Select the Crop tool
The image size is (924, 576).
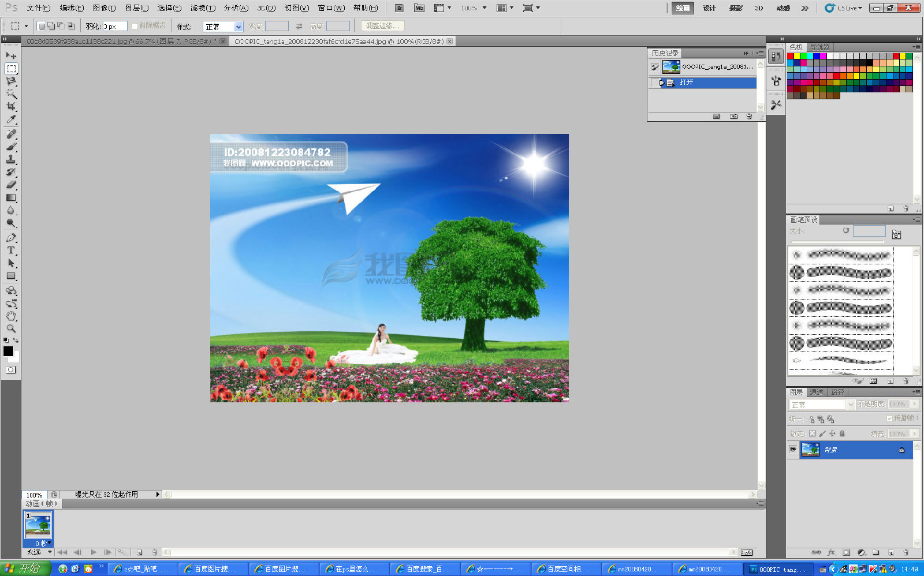pos(11,106)
